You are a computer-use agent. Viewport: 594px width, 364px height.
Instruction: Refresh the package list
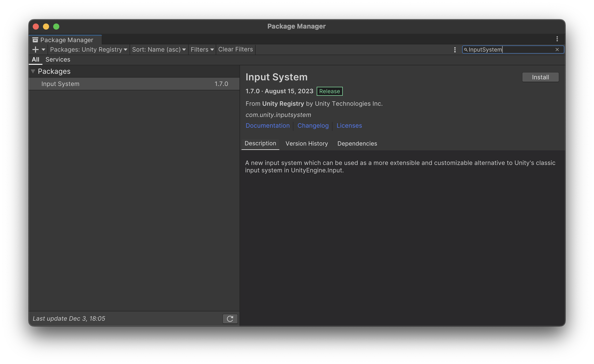(x=230, y=319)
